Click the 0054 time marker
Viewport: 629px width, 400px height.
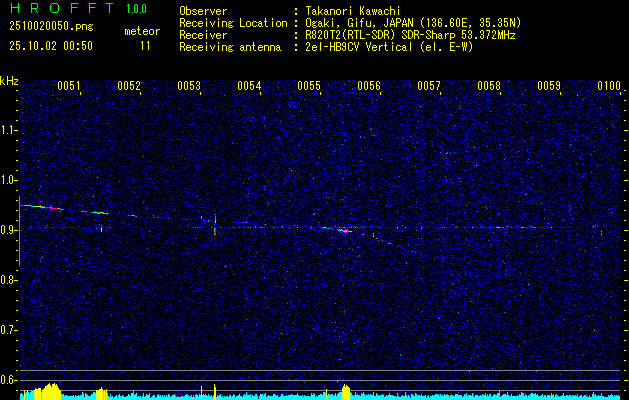[x=249, y=86]
